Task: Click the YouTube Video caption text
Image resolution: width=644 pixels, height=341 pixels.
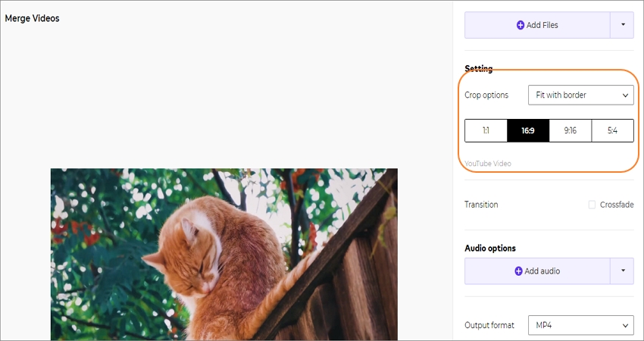Action: [x=488, y=164]
